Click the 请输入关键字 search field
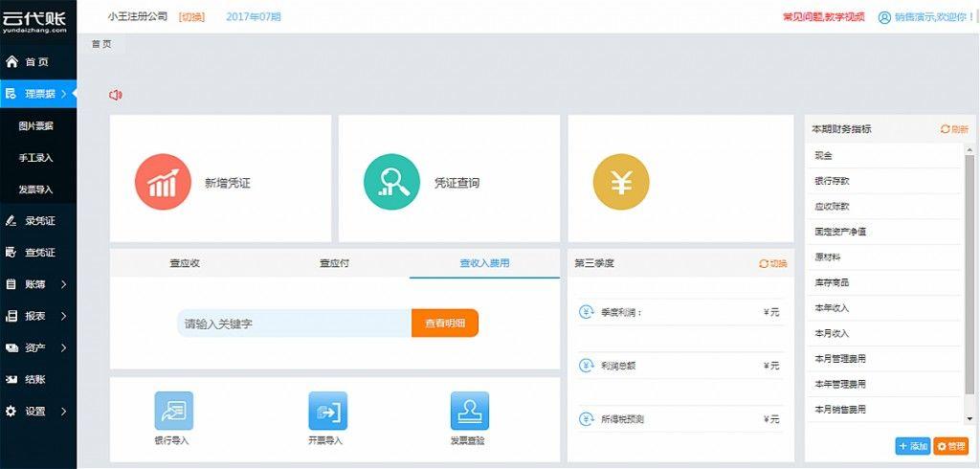980x469 pixels. click(295, 324)
